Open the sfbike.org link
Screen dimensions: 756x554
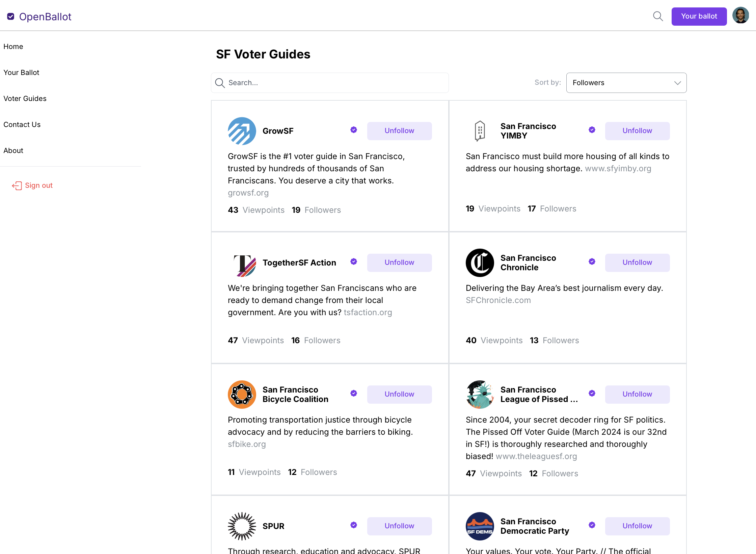247,444
